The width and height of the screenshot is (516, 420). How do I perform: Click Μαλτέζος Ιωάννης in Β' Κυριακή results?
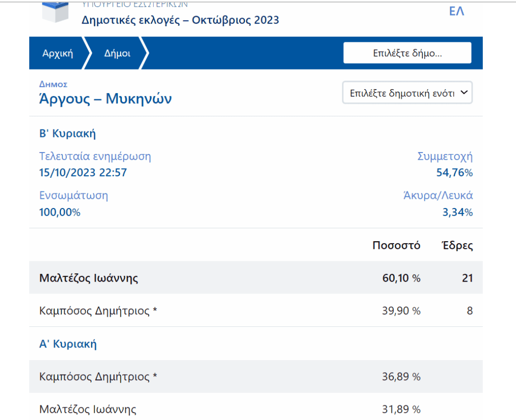point(89,277)
